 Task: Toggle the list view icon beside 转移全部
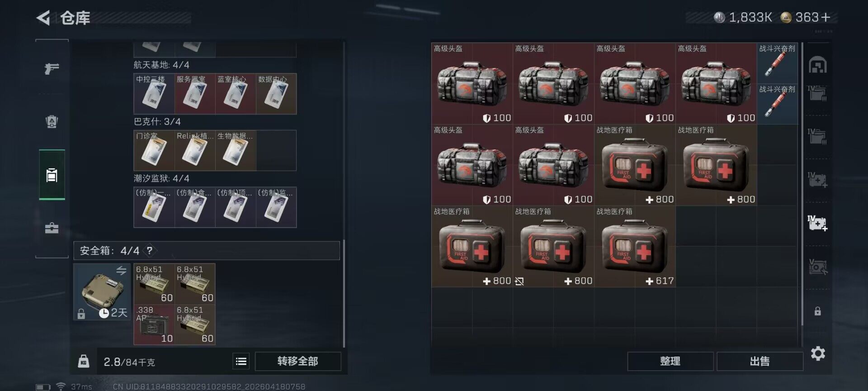[x=241, y=361]
